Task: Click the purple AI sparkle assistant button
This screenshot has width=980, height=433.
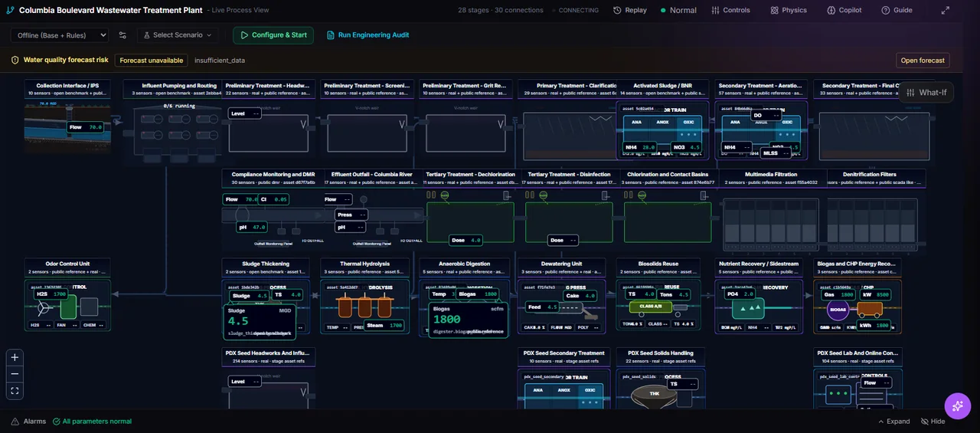Action: pyautogui.click(x=957, y=406)
